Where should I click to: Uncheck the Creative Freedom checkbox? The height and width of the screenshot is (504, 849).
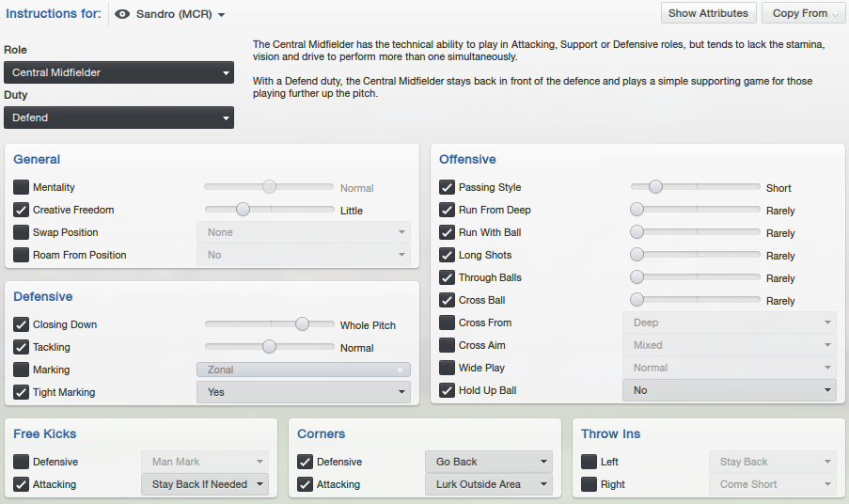click(21, 210)
